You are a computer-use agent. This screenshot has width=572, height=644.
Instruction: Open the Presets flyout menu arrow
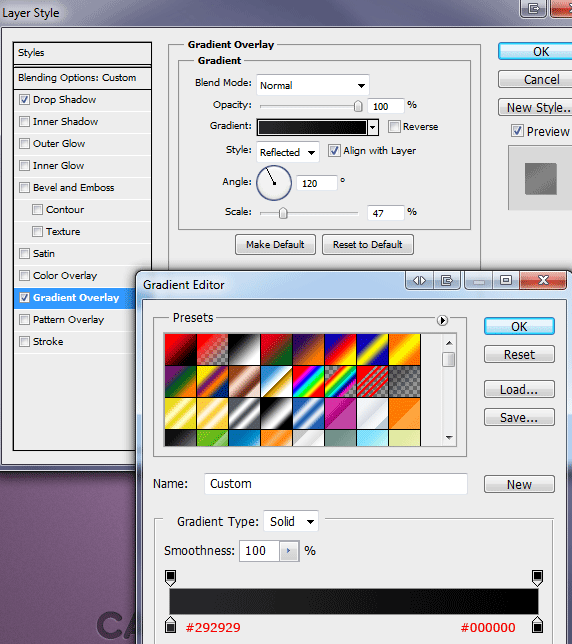click(442, 320)
